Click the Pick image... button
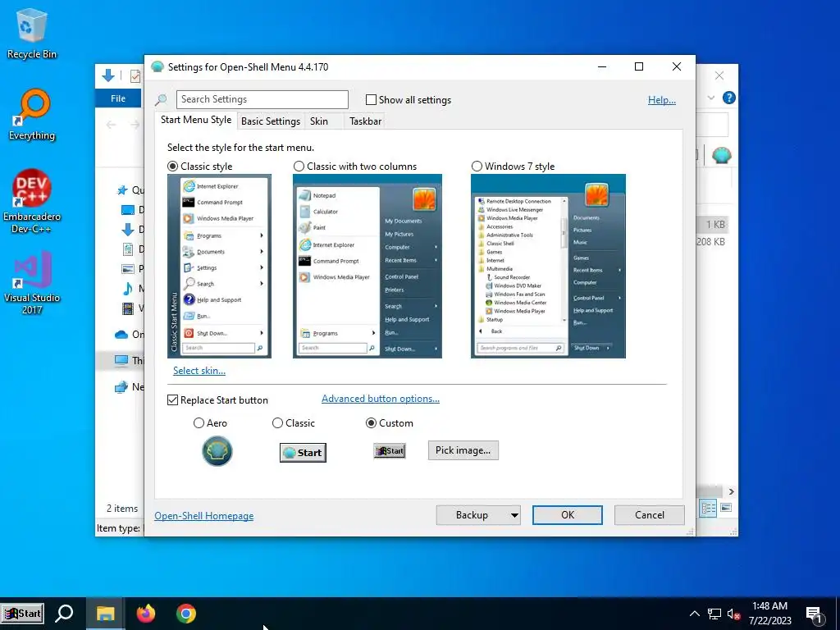Image resolution: width=840 pixels, height=630 pixels. pyautogui.click(x=463, y=450)
